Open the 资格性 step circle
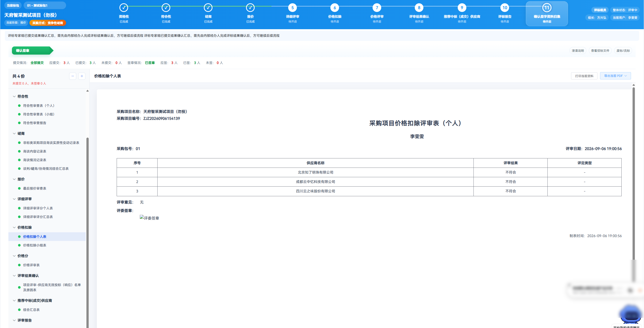644x328 pixels. 124,8
